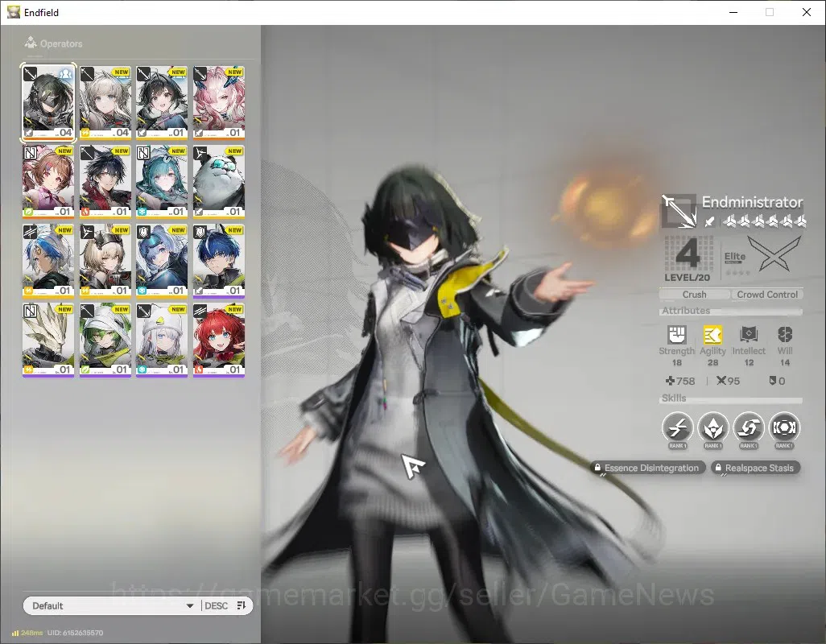Viewport: 826px width, 644px height.
Task: Click the sword weapon type icon beside stars
Action: 709,221
